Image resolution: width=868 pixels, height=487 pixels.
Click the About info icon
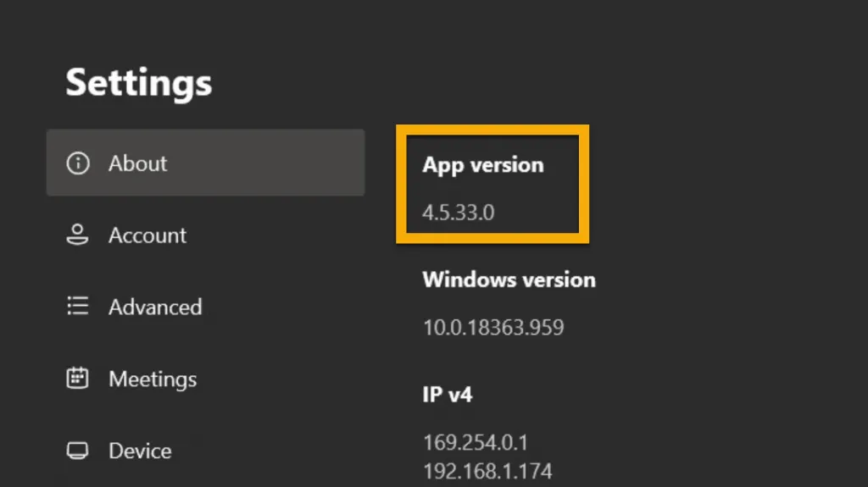(78, 163)
